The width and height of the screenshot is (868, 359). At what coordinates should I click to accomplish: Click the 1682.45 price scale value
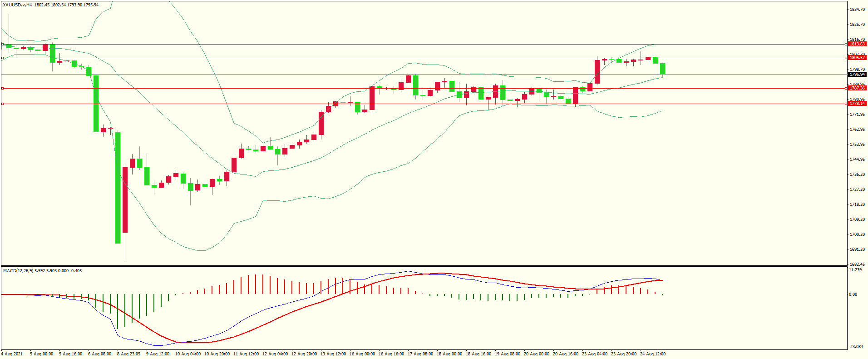(857, 264)
